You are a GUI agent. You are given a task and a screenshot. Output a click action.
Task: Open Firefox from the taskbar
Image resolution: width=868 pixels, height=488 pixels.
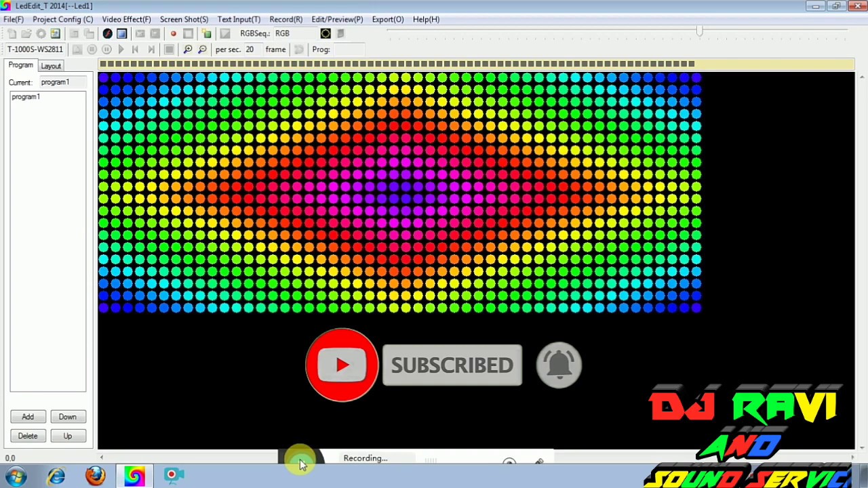point(96,476)
